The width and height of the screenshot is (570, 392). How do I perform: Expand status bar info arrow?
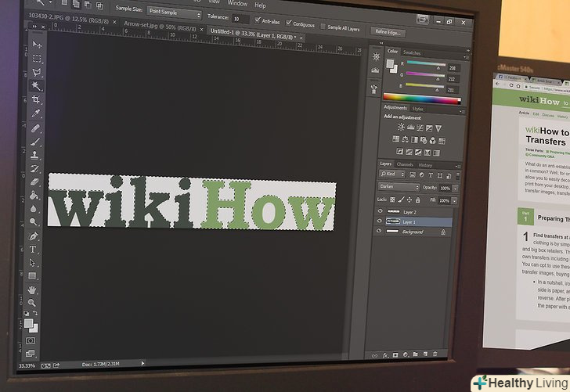[142, 363]
